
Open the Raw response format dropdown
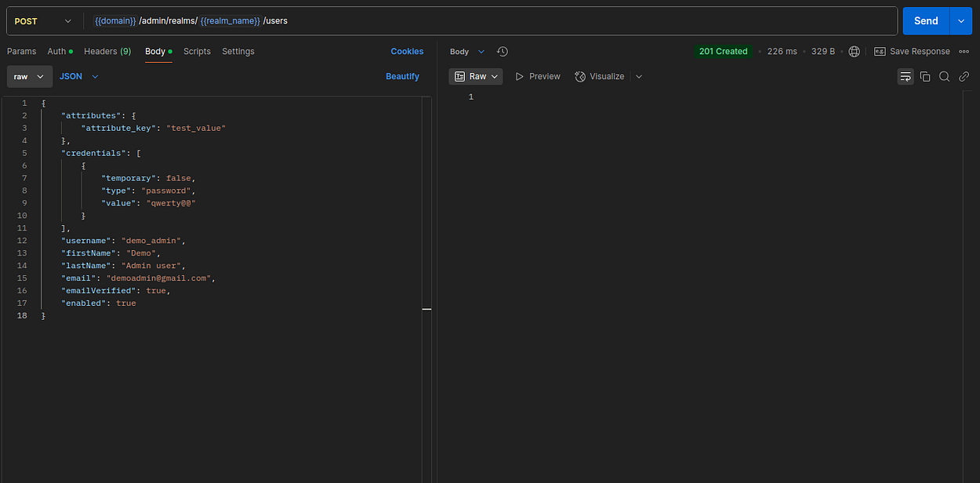476,76
